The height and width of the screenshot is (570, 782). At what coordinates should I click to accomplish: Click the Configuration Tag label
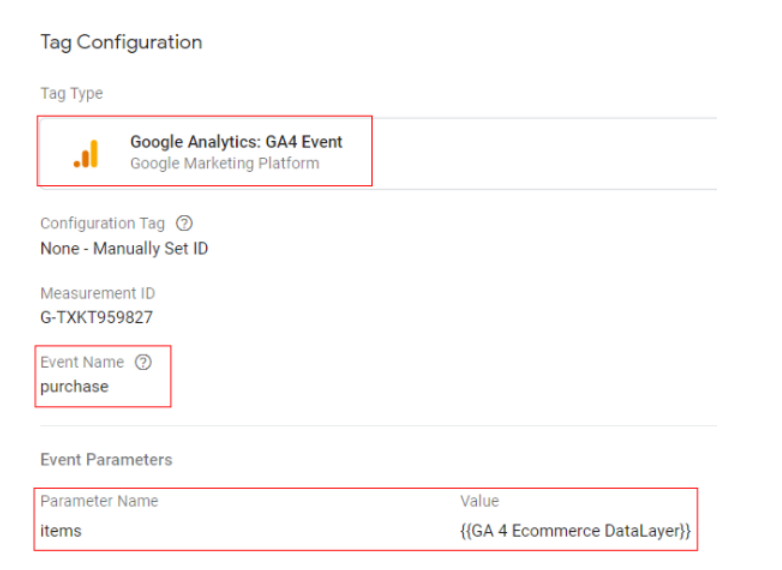102,223
